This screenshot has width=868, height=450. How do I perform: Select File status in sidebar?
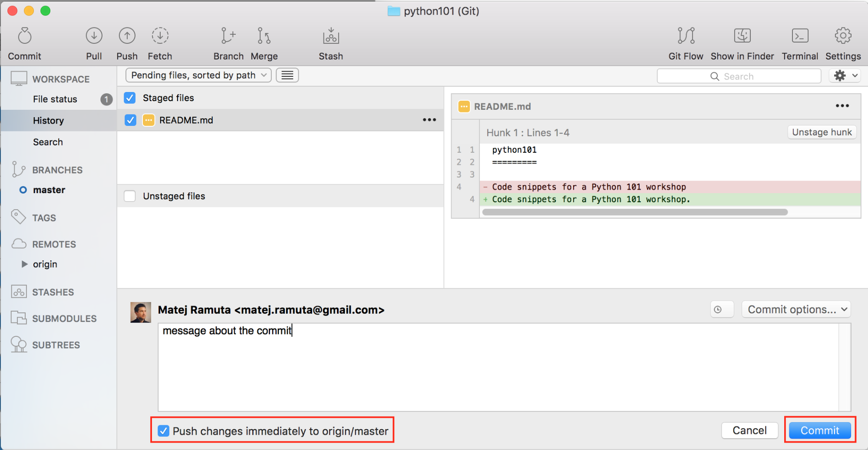point(55,99)
